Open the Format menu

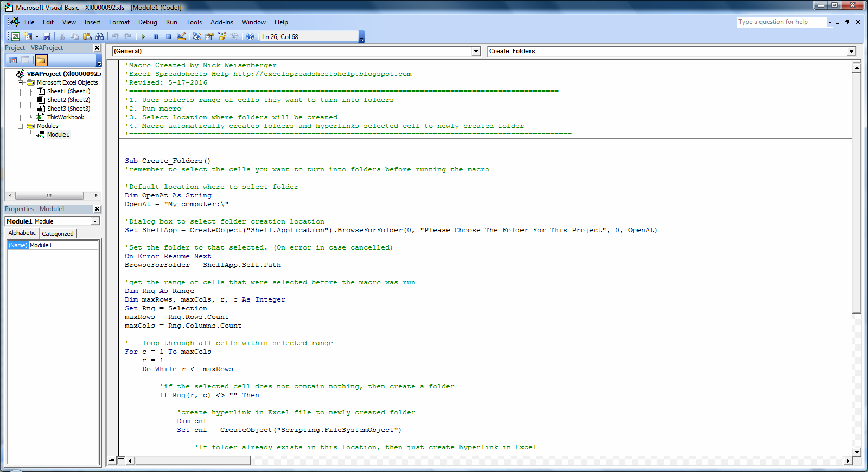[119, 22]
